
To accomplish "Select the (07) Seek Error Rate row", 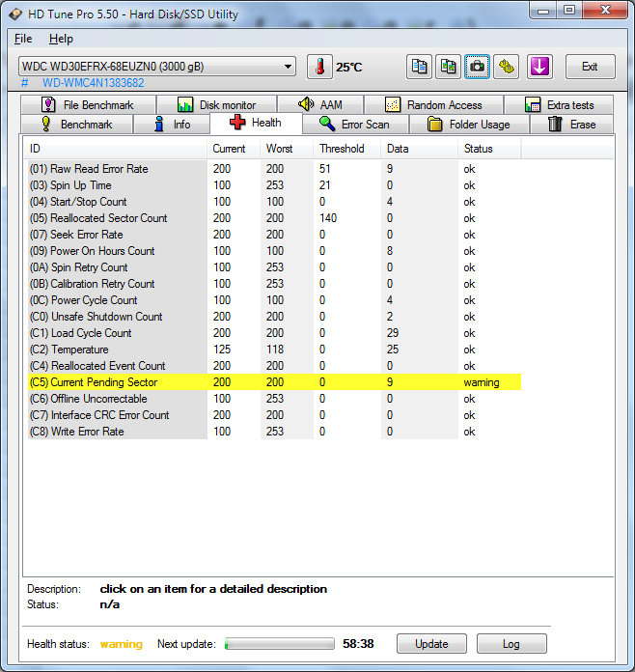I will [x=275, y=235].
